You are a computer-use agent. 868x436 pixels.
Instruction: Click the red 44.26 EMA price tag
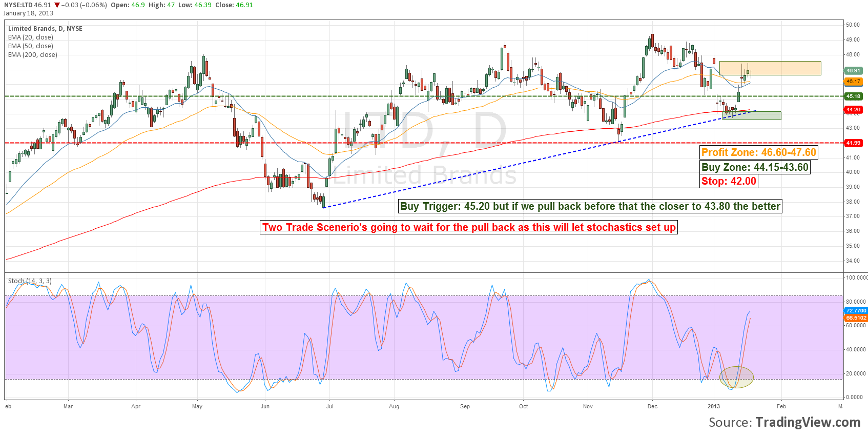[x=853, y=110]
